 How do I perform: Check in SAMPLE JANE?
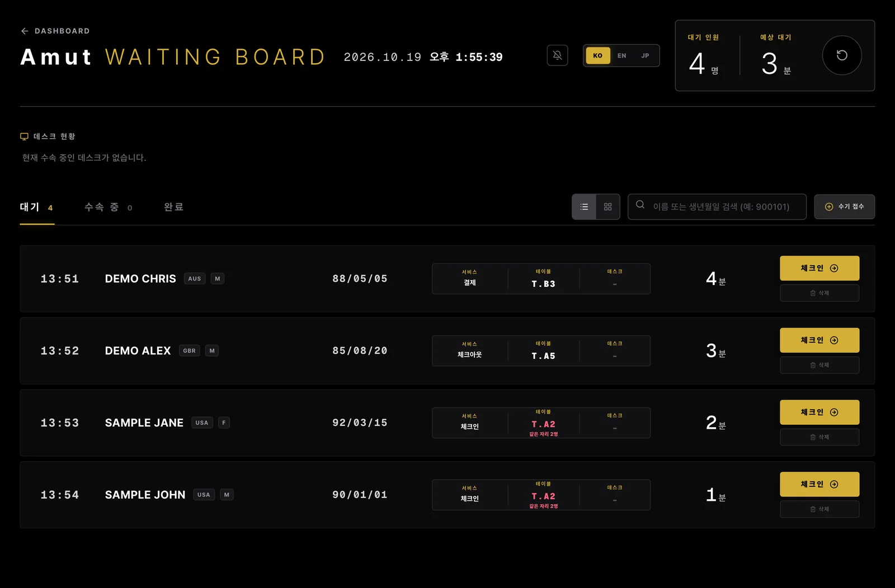819,412
